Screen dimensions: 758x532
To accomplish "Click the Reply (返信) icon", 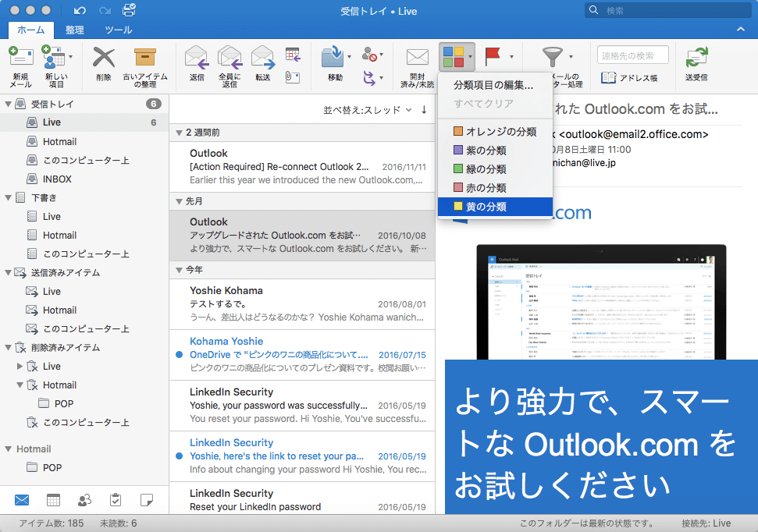I will 197,57.
